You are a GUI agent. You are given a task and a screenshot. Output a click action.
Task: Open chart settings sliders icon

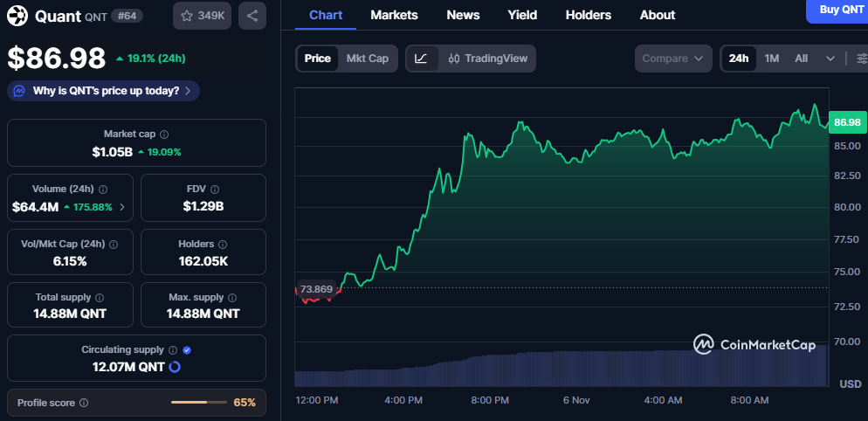(861, 59)
